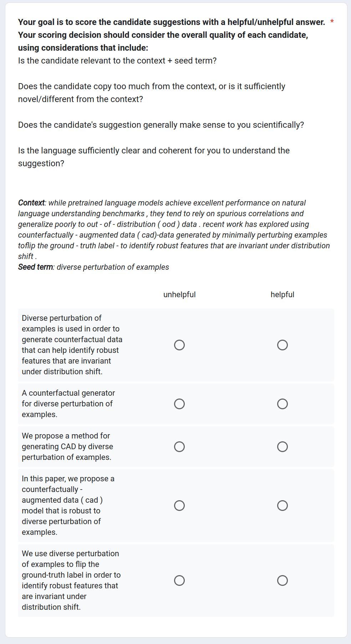Click the 'We use diverse perturbation' candidate text
Screen dimensions: 351x644
(x=71, y=580)
